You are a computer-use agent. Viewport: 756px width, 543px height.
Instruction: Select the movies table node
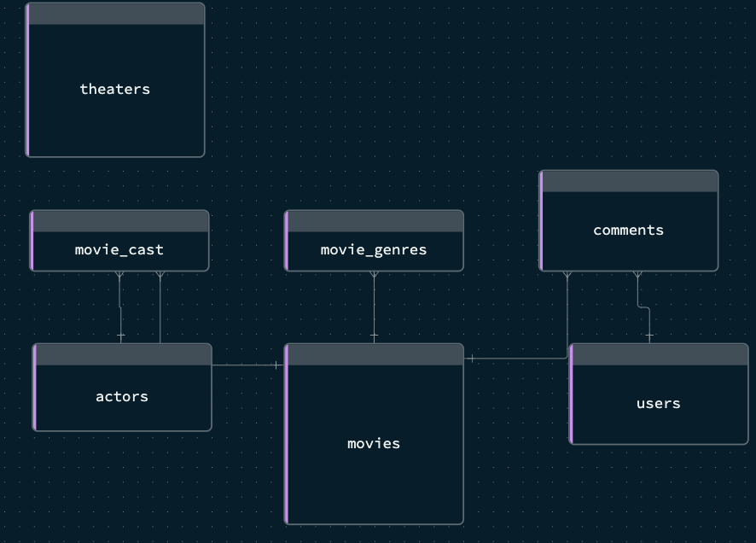coord(374,434)
